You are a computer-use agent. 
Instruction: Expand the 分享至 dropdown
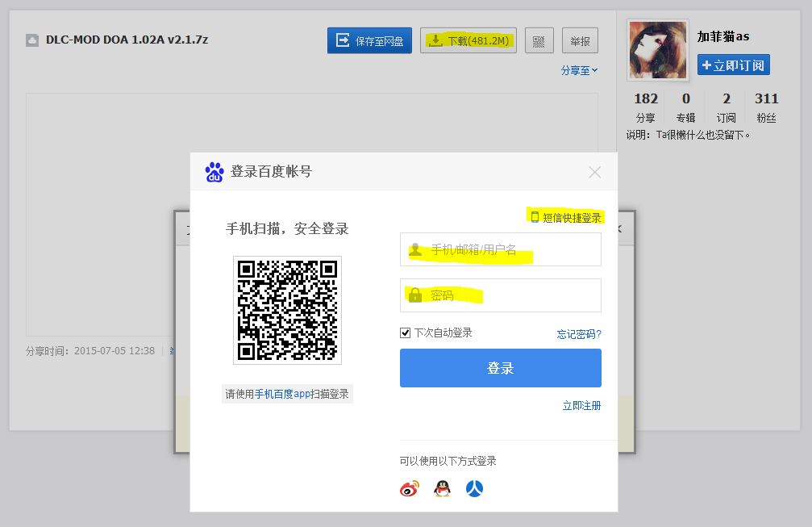(x=579, y=70)
